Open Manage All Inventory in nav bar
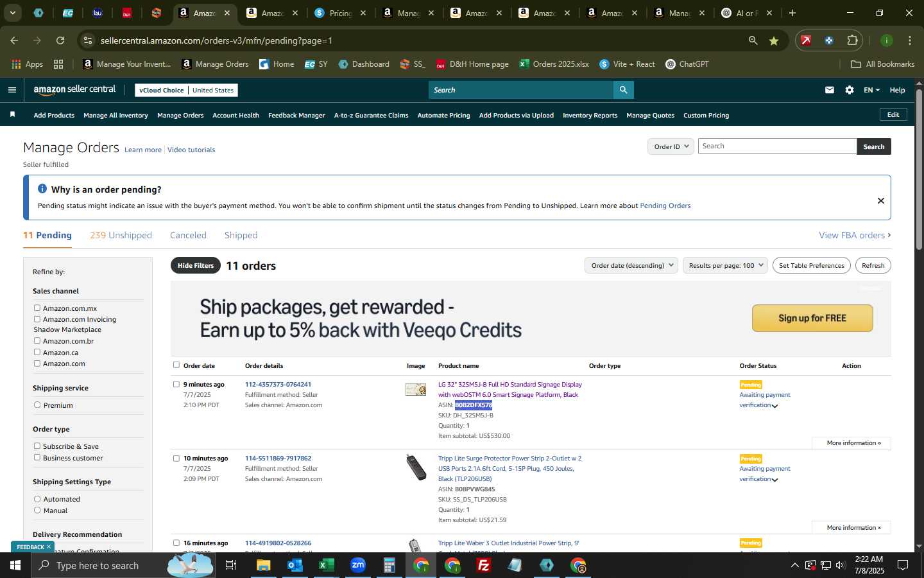This screenshot has width=924, height=578. pyautogui.click(x=116, y=116)
